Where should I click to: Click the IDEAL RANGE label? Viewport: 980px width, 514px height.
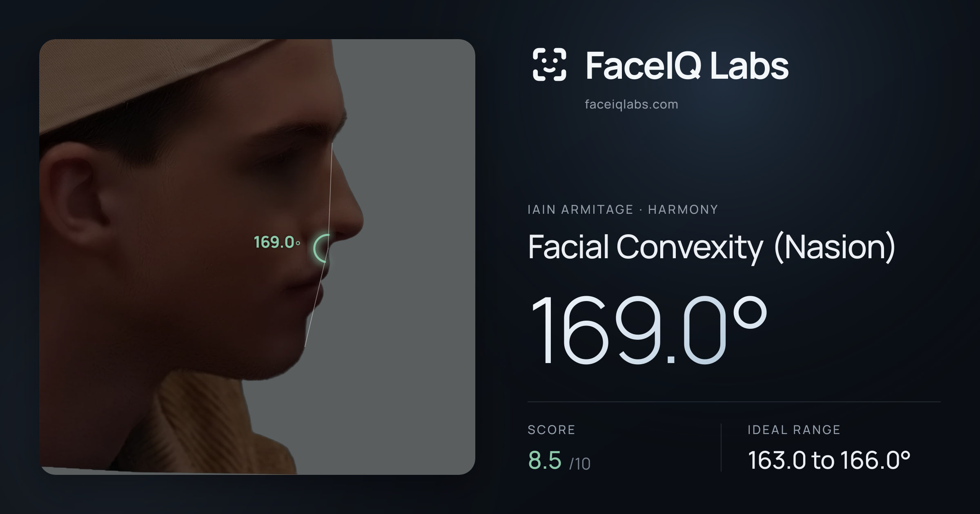(794, 430)
